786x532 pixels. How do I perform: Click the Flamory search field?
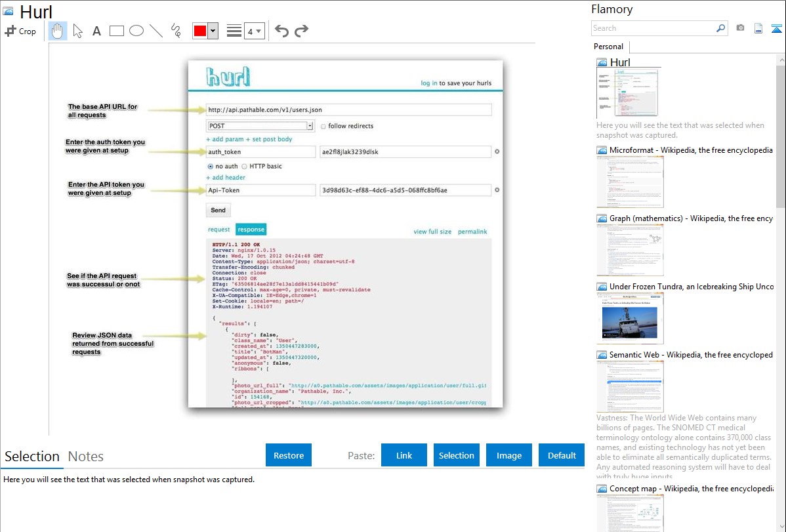point(653,28)
